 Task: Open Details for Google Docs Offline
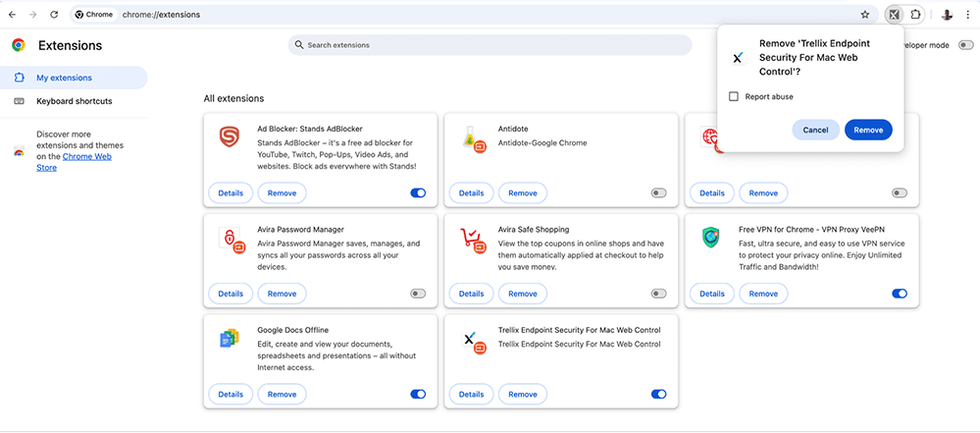[x=231, y=394]
